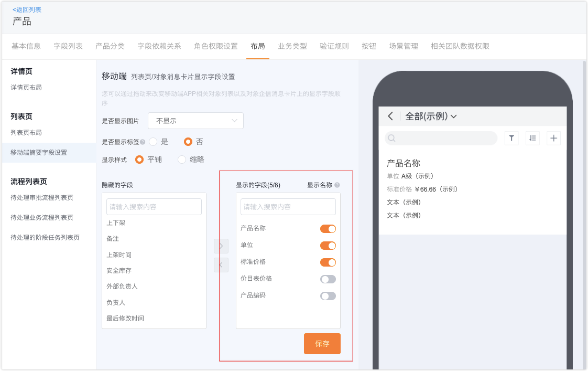Open 待处理审批流程列表页
The image size is (588, 371).
pos(41,197)
